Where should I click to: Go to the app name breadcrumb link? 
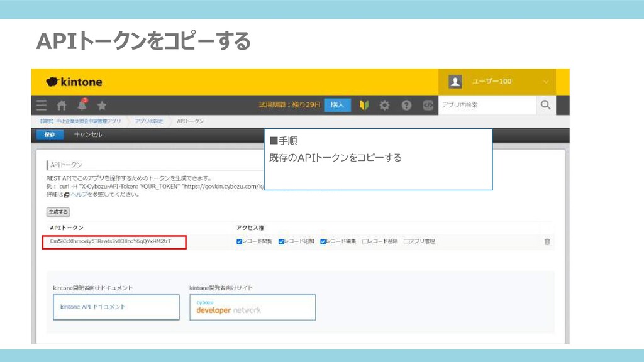80,121
